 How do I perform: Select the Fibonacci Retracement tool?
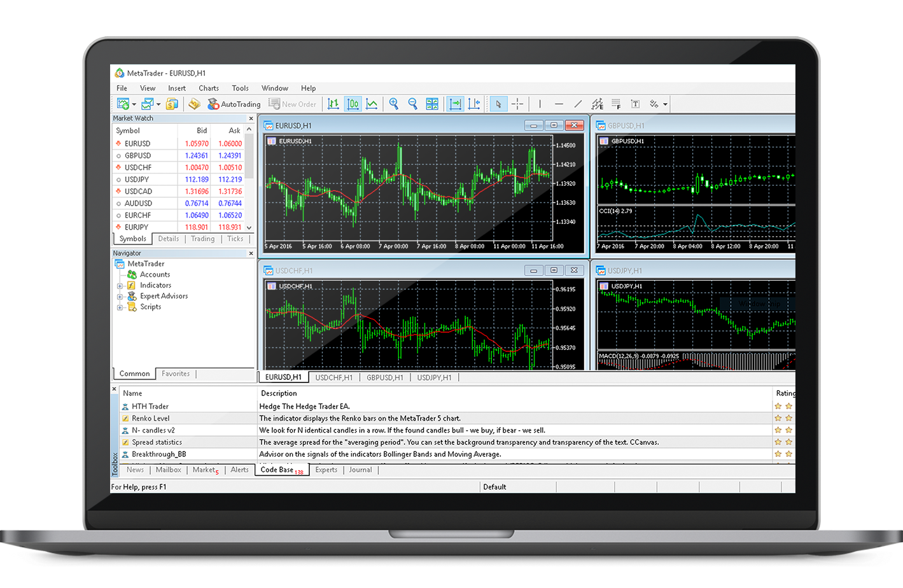(x=615, y=104)
